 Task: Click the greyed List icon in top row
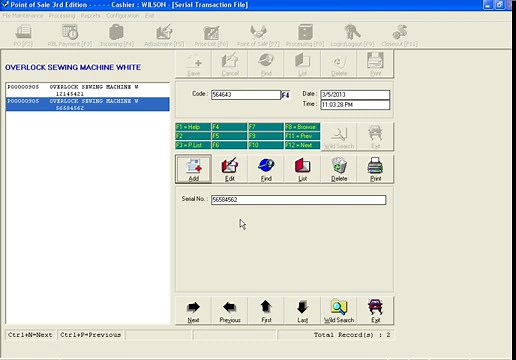(x=302, y=64)
